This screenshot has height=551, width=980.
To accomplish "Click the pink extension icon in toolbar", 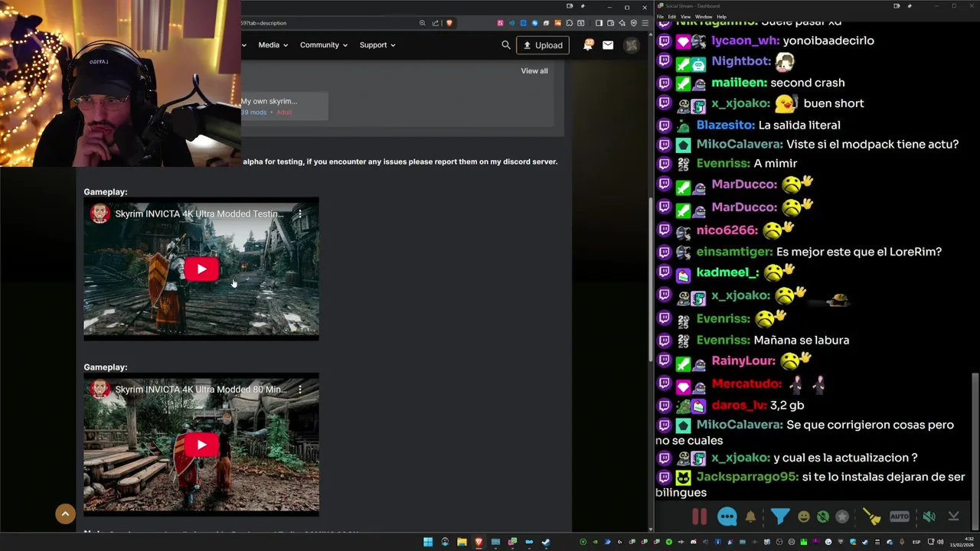I will [500, 23].
